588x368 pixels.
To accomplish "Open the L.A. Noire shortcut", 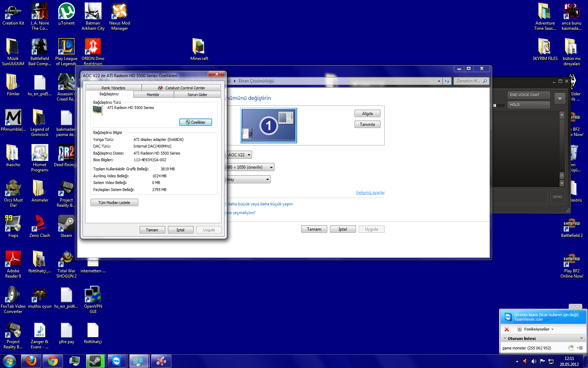I will [40, 16].
